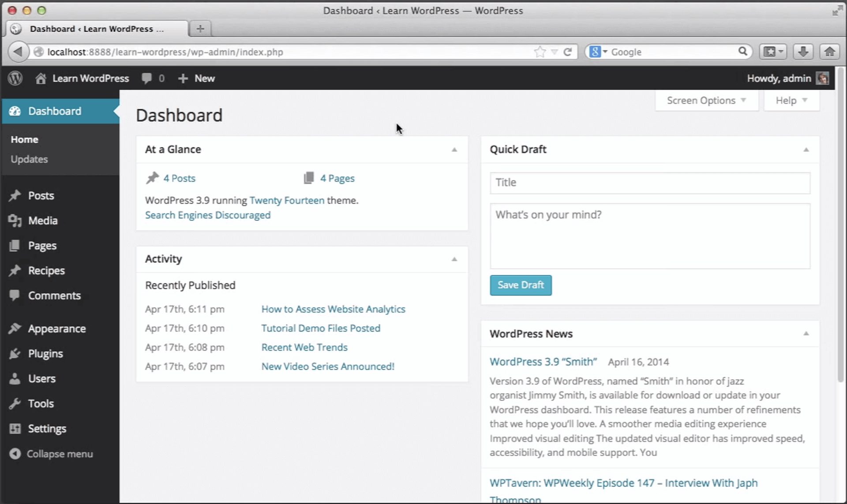Open the Media library icon
The image size is (847, 504).
(x=15, y=220)
